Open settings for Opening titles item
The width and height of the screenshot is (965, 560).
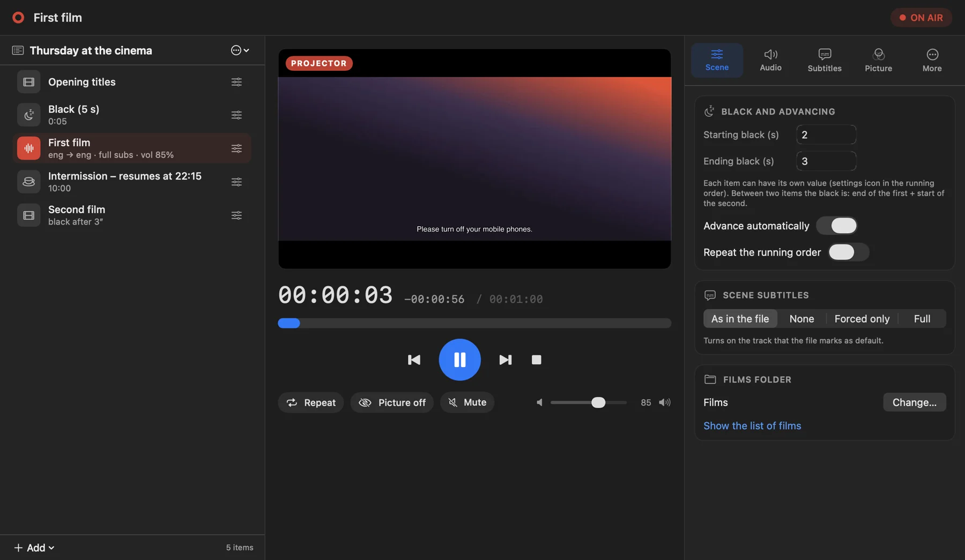coord(236,82)
